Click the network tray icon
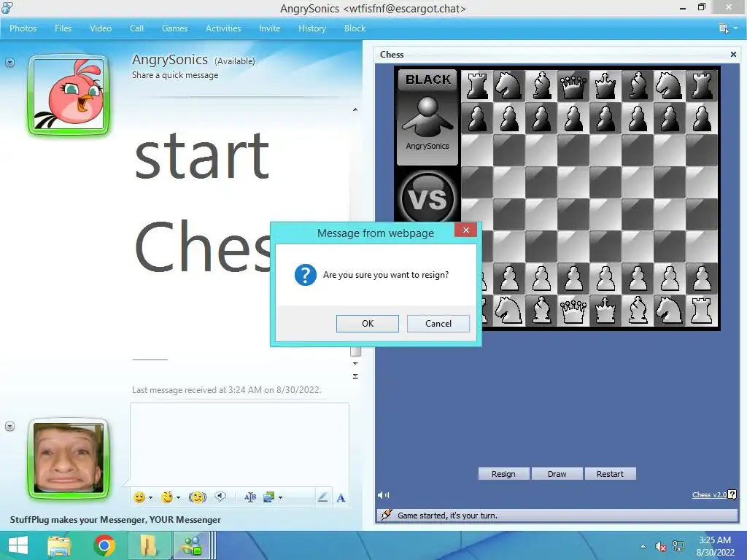 pos(678,547)
